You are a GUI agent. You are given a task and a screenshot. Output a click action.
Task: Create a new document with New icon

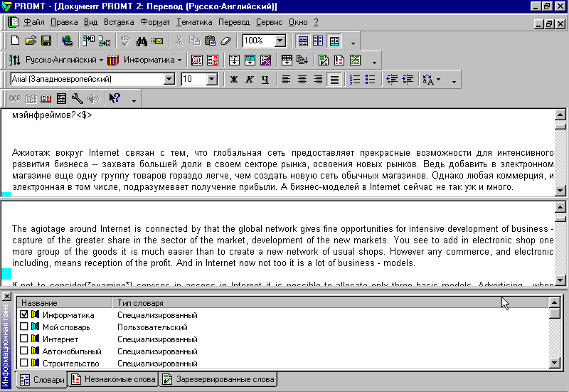(x=15, y=41)
